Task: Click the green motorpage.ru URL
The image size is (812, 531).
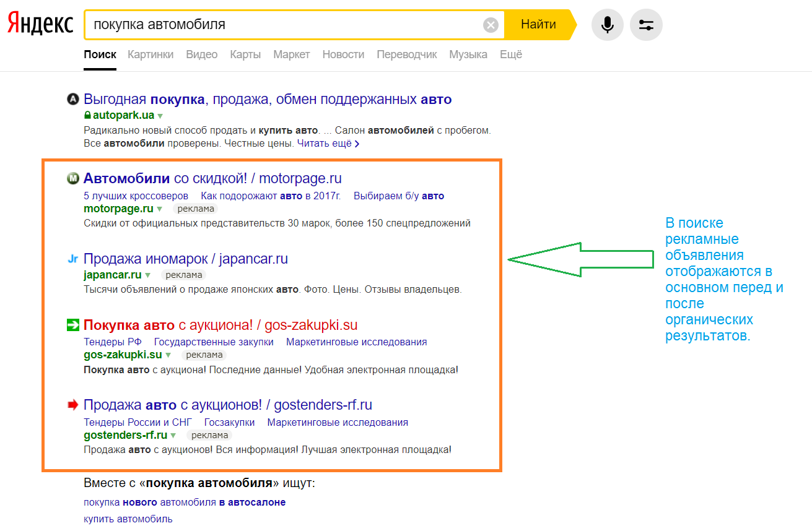Action: point(118,209)
